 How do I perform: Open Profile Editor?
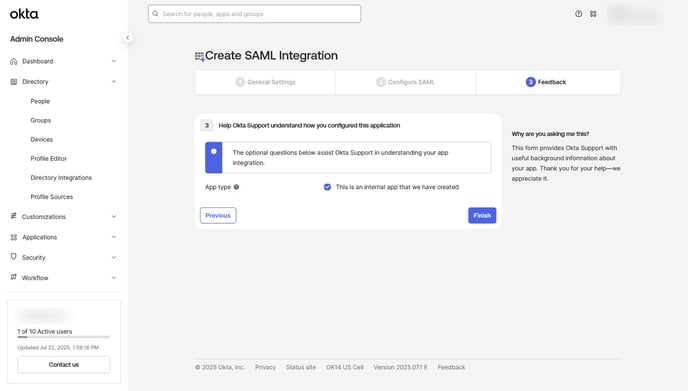click(x=49, y=158)
